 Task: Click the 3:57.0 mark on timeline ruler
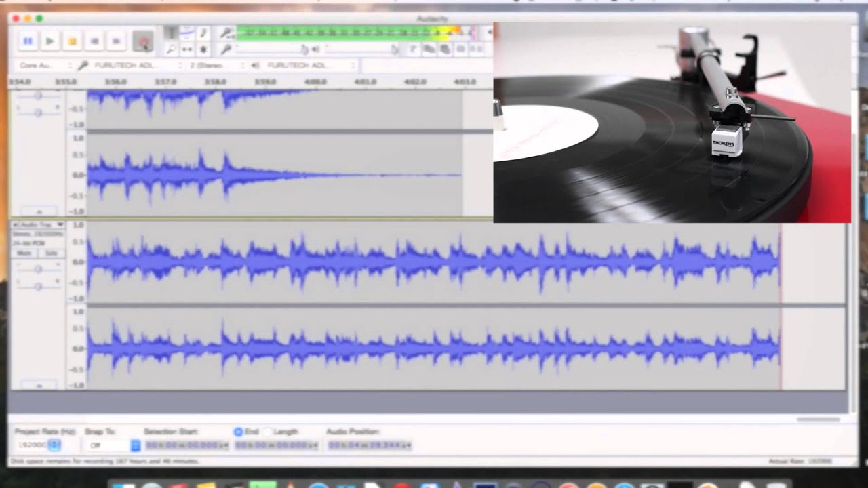click(165, 82)
